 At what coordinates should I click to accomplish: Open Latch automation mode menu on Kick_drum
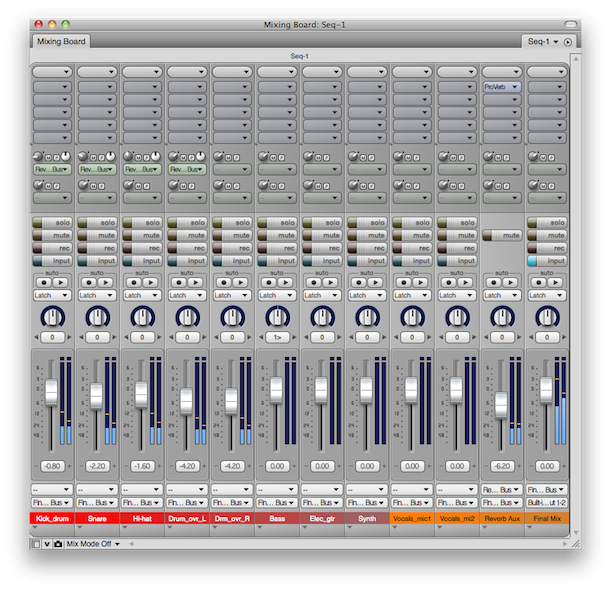click(x=52, y=295)
